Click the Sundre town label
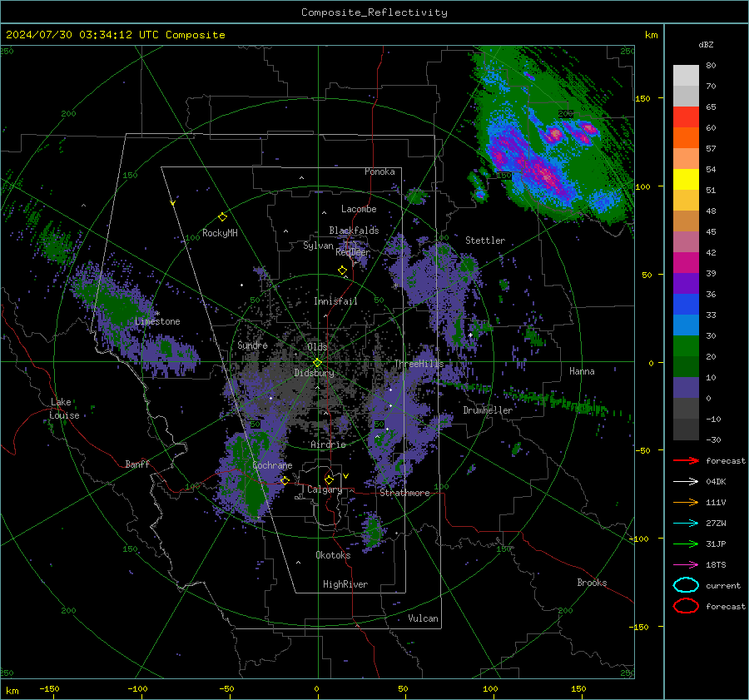749x700 pixels. 252,345
